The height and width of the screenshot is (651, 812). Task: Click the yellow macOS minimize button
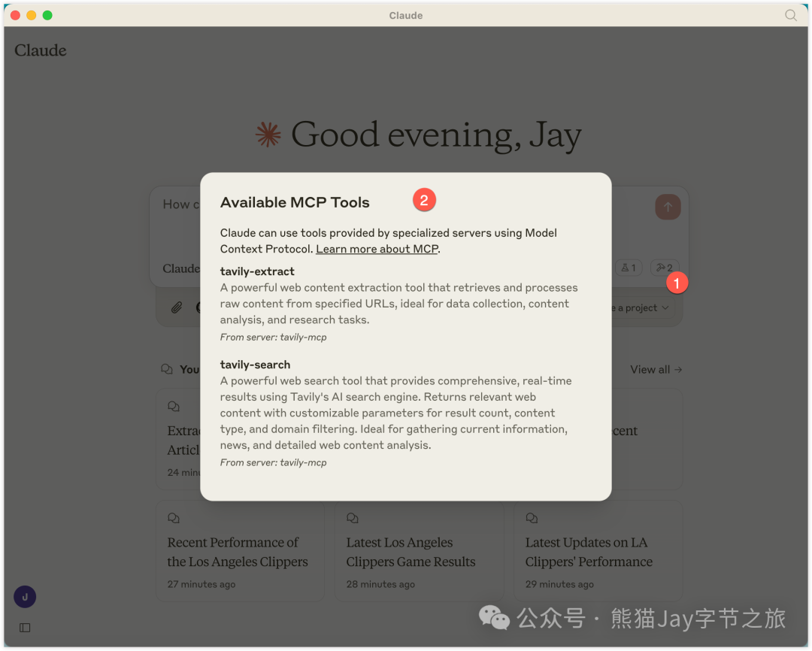(31, 16)
